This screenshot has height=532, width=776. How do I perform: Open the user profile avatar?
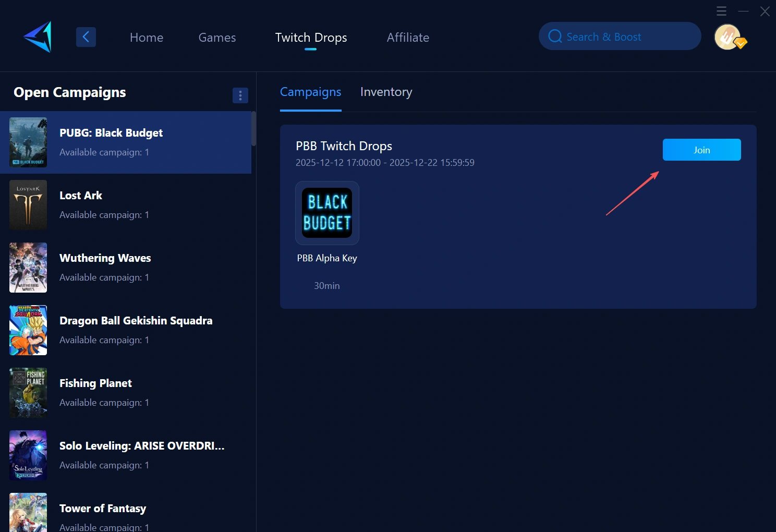729,37
